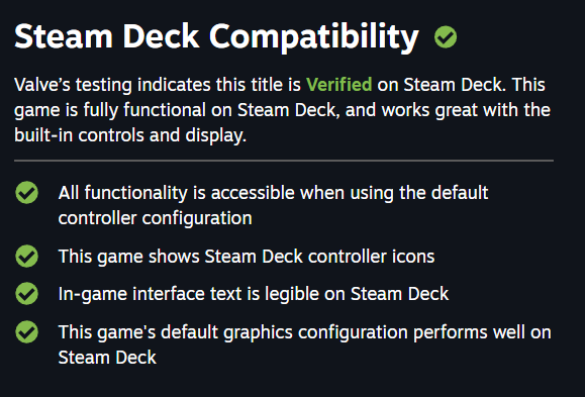Click the checkmark beside interface text legibility
This screenshot has height=397, width=585.
27,294
